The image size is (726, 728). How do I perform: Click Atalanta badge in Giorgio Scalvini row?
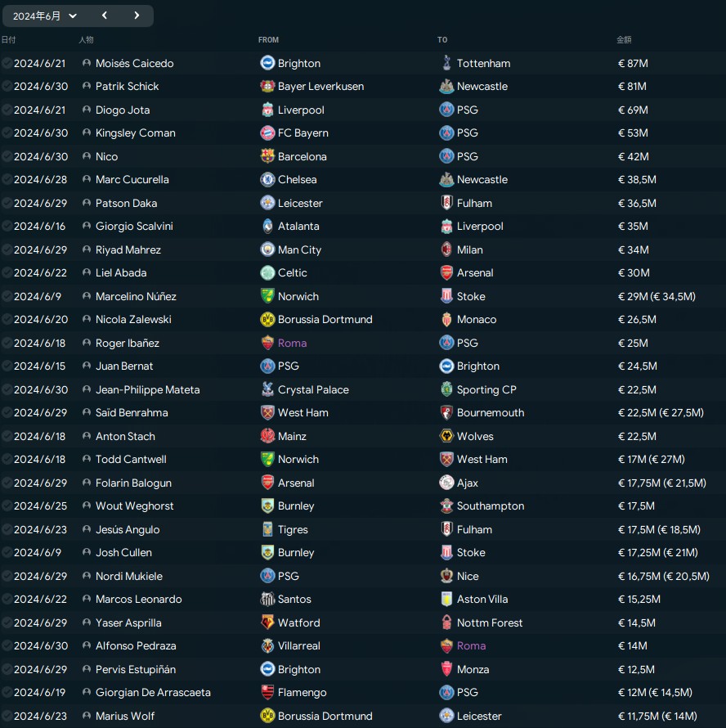click(x=267, y=226)
